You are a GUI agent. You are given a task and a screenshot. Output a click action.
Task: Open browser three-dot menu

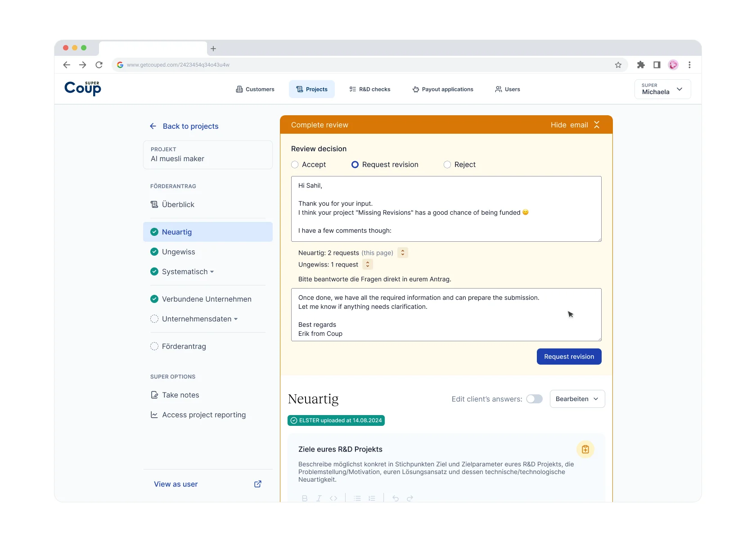pos(689,65)
